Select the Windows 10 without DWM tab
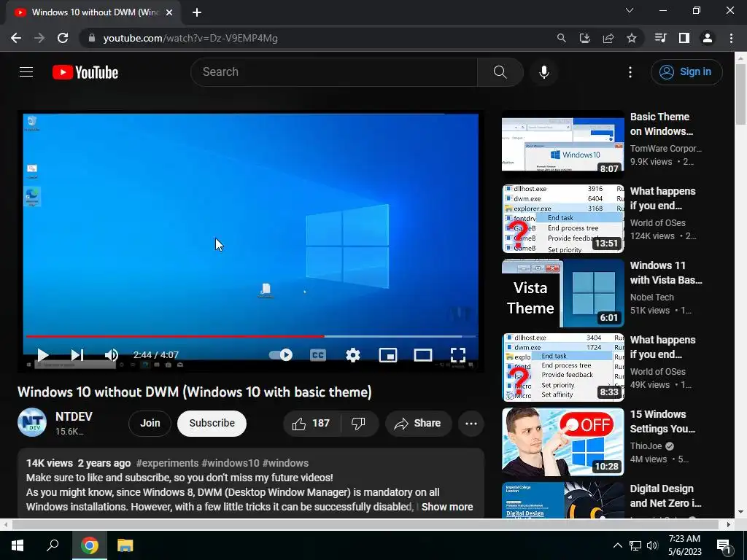Image resolution: width=747 pixels, height=560 pixels. [x=93, y=12]
